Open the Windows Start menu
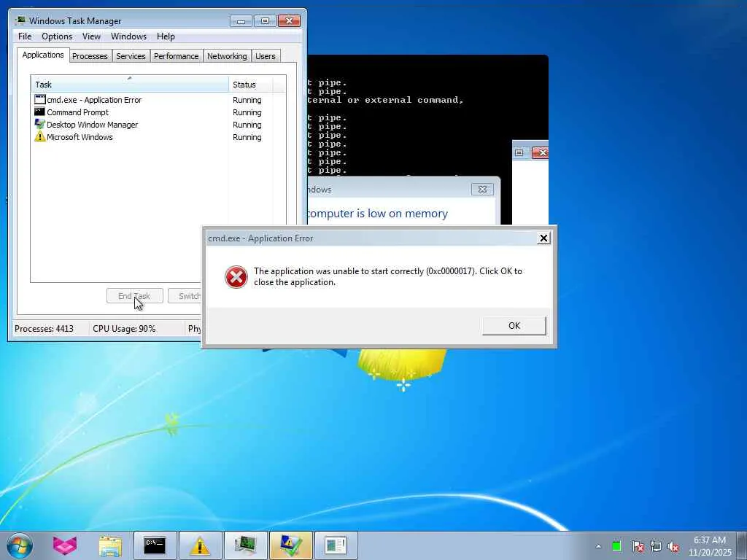Image resolution: width=747 pixels, height=560 pixels. 20,545
